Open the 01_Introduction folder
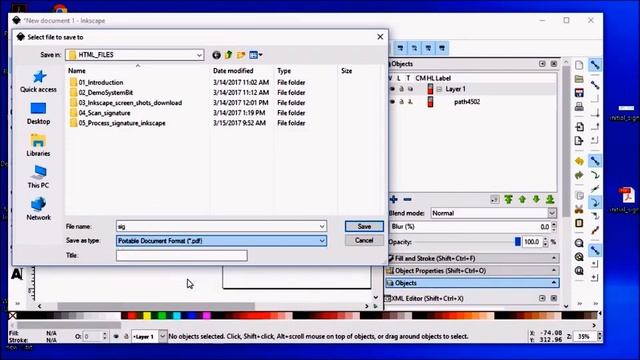 pos(101,82)
